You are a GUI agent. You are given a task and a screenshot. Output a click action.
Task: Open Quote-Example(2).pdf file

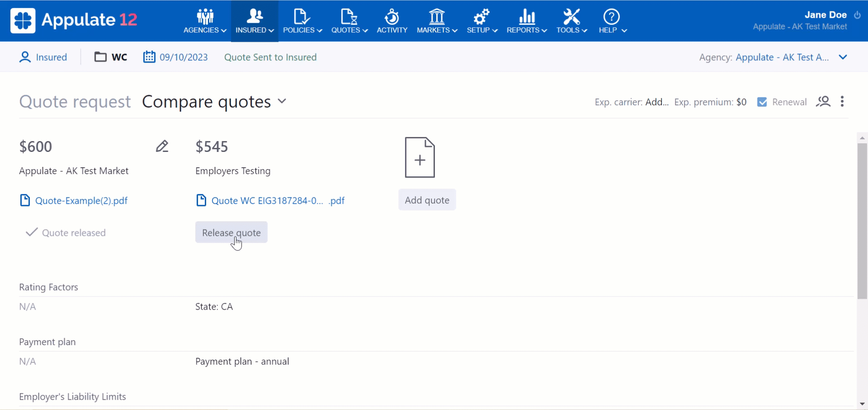click(x=74, y=200)
